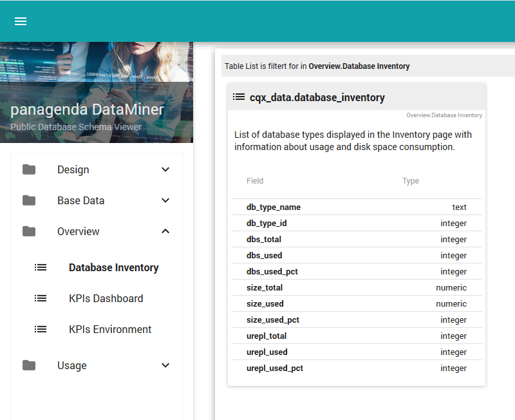
Task: Select the size_total field row
Action: click(x=357, y=287)
